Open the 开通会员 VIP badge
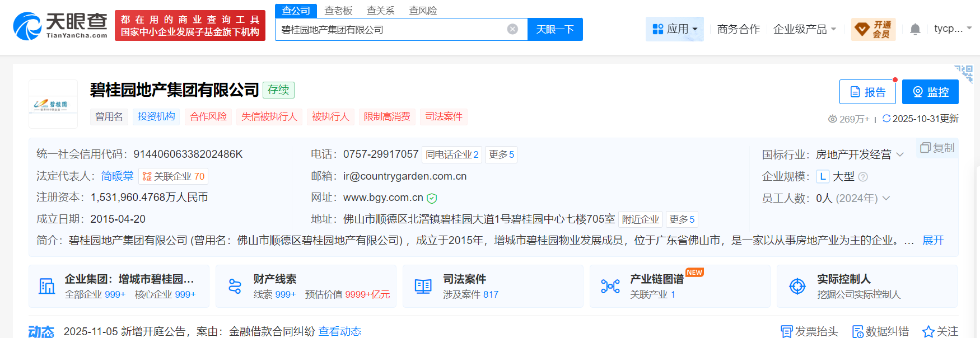The height and width of the screenshot is (338, 980). (874, 29)
